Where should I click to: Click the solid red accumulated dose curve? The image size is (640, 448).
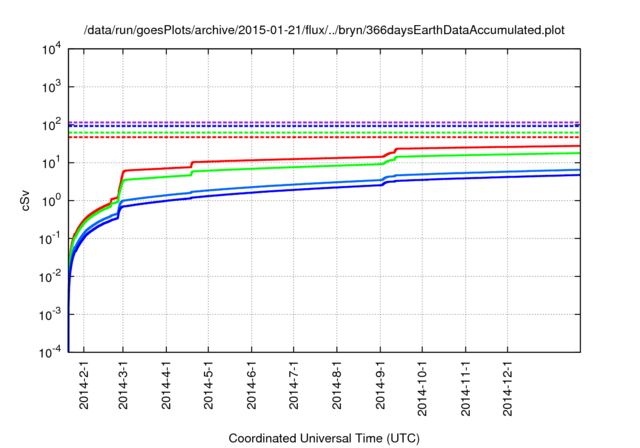coord(300,157)
